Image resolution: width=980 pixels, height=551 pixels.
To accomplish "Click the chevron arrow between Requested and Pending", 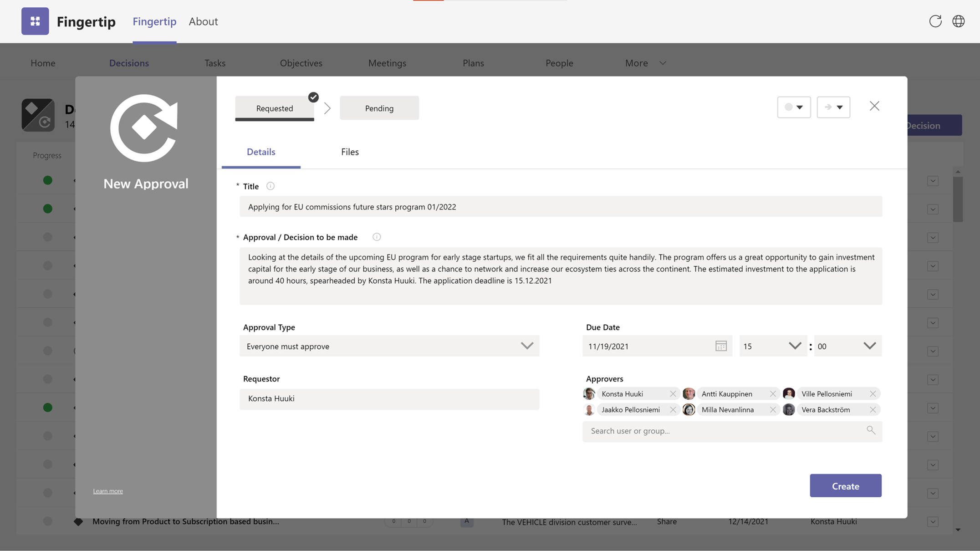I will coord(327,108).
